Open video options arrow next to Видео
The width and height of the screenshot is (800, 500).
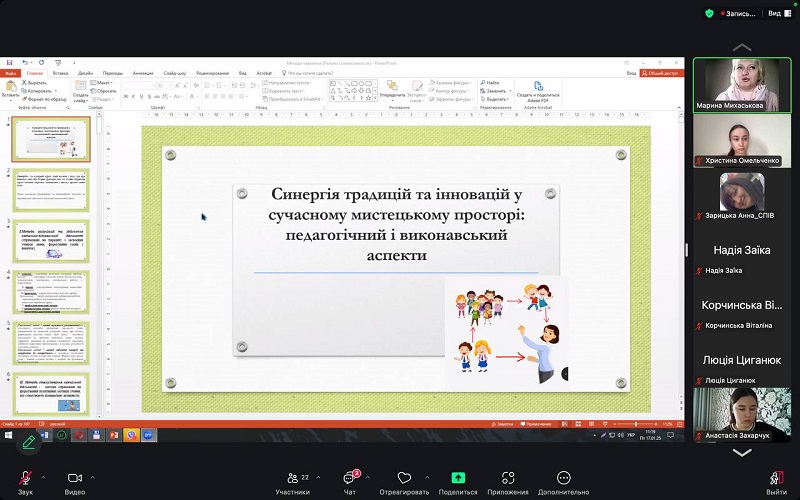tap(93, 478)
